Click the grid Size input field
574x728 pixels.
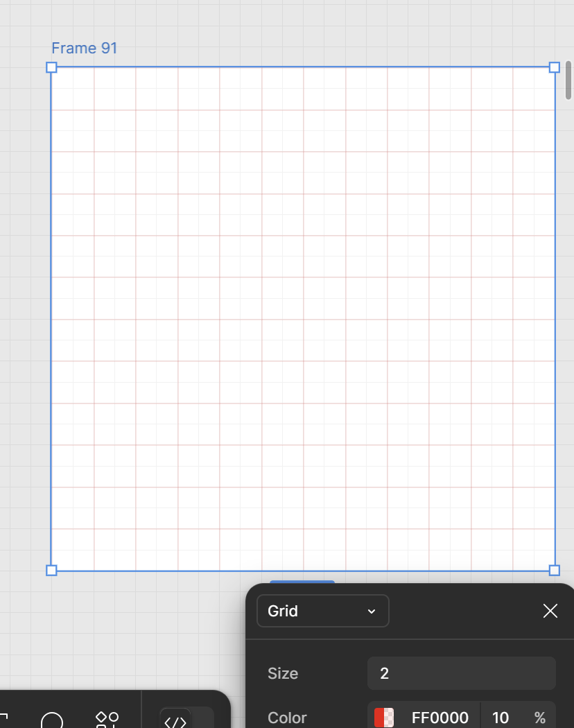462,673
